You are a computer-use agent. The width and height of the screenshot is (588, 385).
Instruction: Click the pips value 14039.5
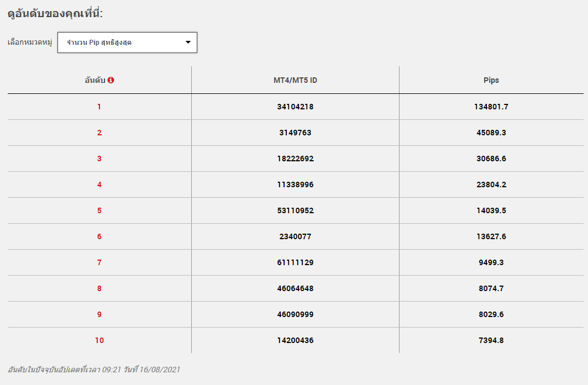tap(491, 210)
